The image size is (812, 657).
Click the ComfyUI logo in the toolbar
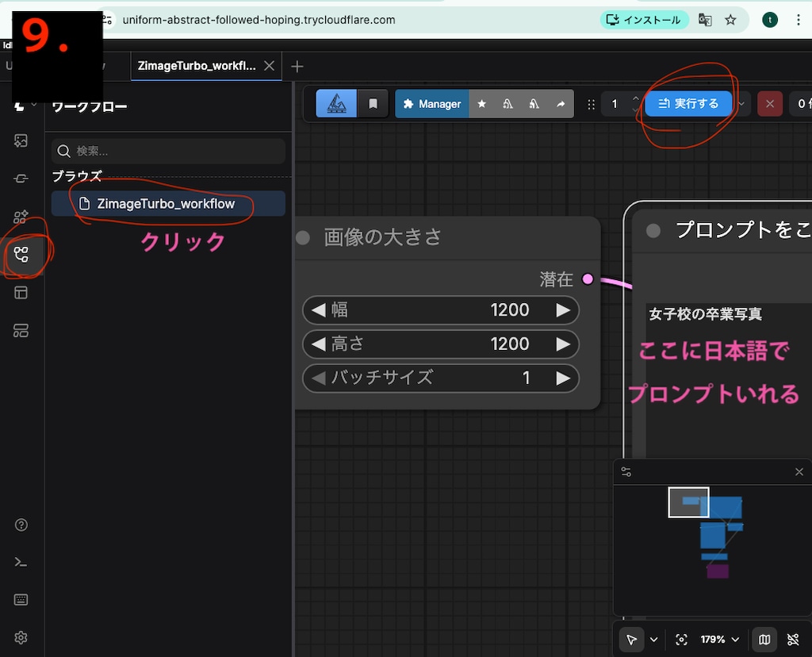point(336,103)
